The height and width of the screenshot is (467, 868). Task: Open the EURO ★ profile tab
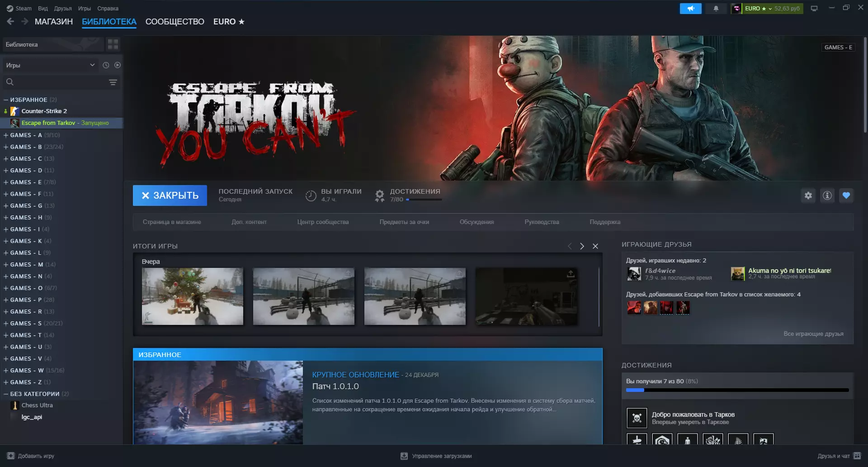(x=229, y=22)
